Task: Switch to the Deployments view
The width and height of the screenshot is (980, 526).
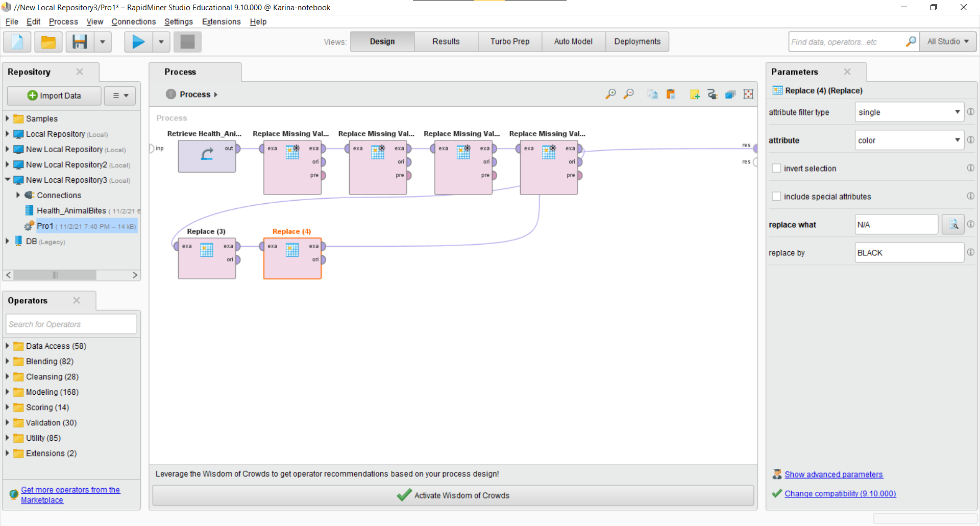Action: pos(637,42)
